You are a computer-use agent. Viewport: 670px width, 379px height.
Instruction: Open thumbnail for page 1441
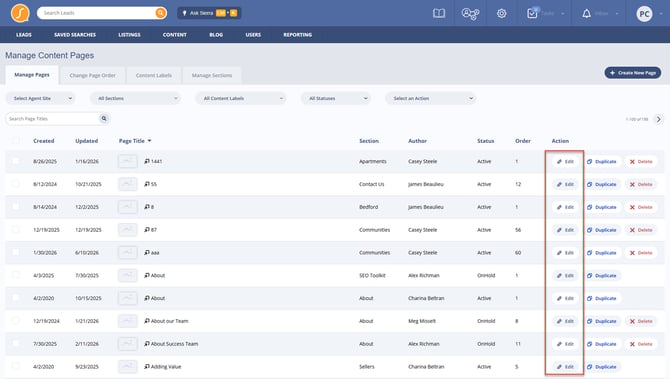[127, 162]
